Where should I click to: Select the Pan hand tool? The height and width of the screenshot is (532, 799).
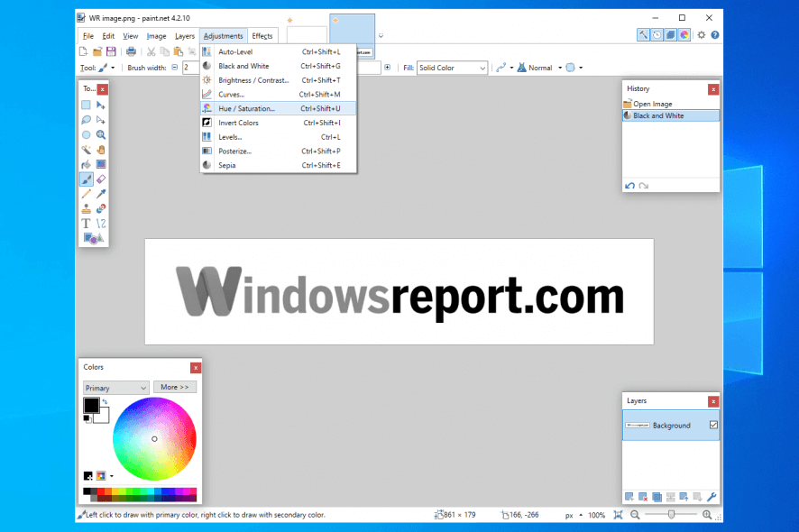click(101, 150)
